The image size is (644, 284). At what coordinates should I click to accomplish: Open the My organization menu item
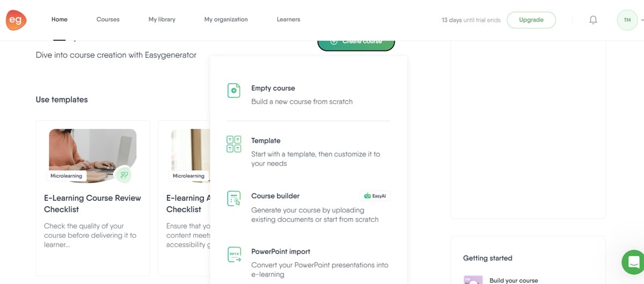coord(226,20)
